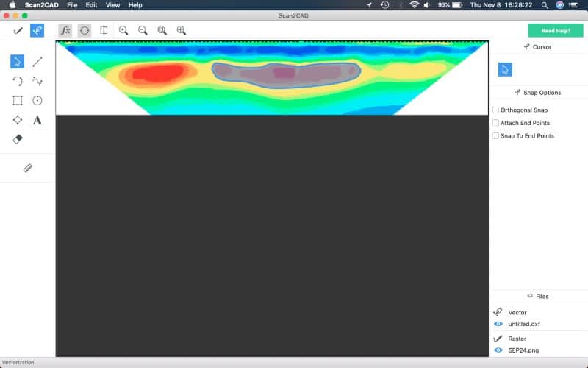Screen dimensions: 588x368
Task: Toggle visibility of SEP24.png
Action: tap(498, 350)
